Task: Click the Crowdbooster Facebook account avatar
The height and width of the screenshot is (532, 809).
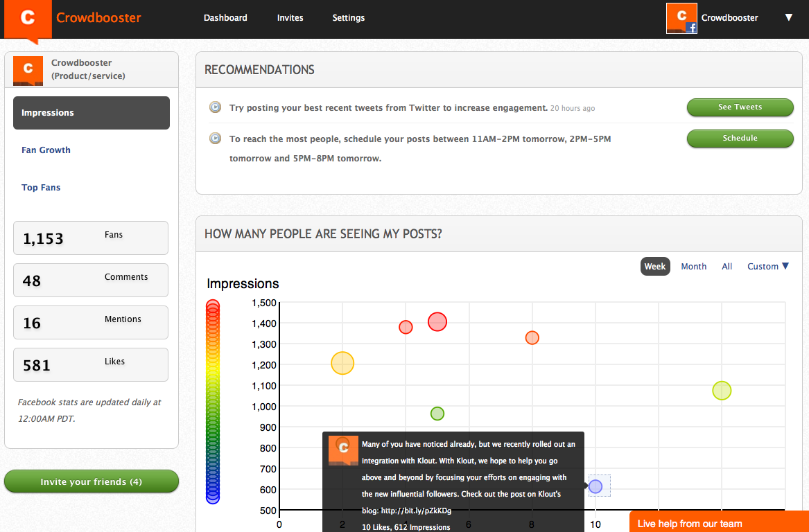Action: click(681, 18)
